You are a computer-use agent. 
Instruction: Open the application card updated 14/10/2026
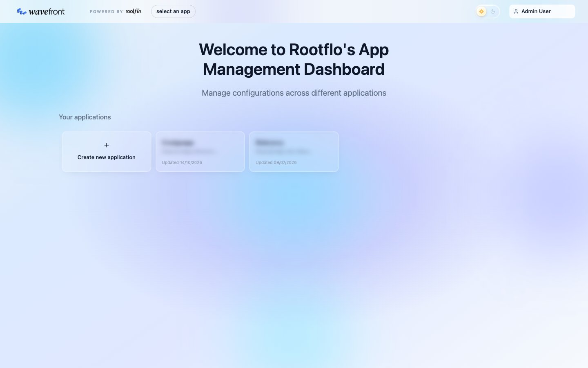point(200,152)
